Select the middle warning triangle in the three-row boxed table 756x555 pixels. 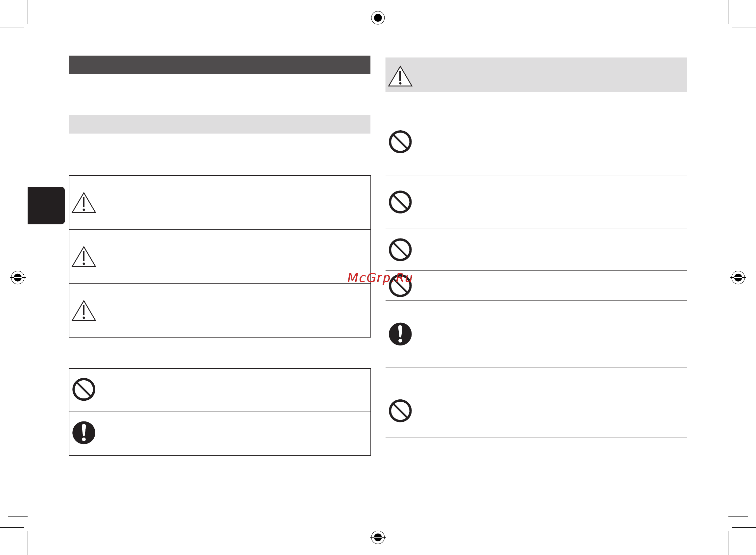(x=84, y=257)
